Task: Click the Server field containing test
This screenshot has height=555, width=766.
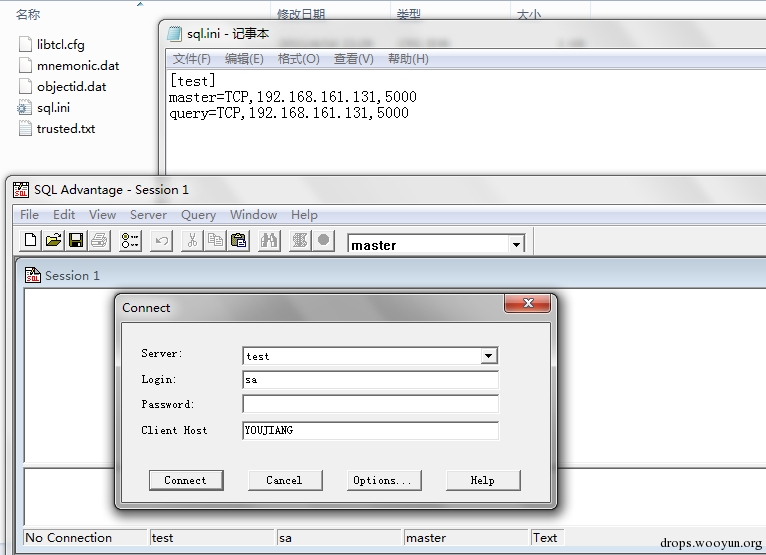Action: [x=362, y=356]
